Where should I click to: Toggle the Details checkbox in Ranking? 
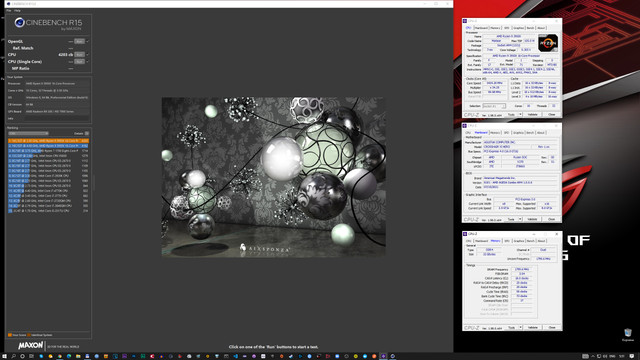(87, 133)
